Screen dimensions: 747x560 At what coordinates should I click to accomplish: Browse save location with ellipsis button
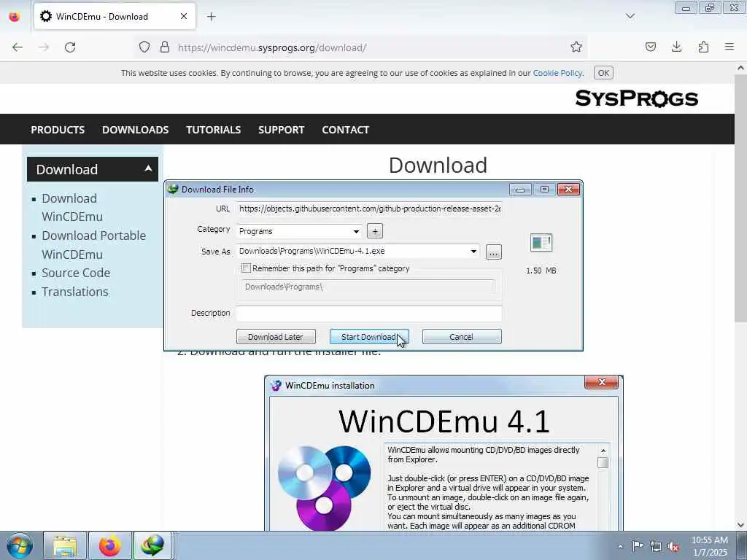[x=494, y=252]
